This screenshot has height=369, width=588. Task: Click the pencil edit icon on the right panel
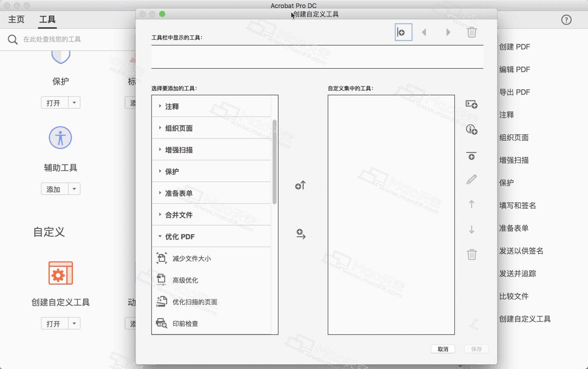pos(471,179)
